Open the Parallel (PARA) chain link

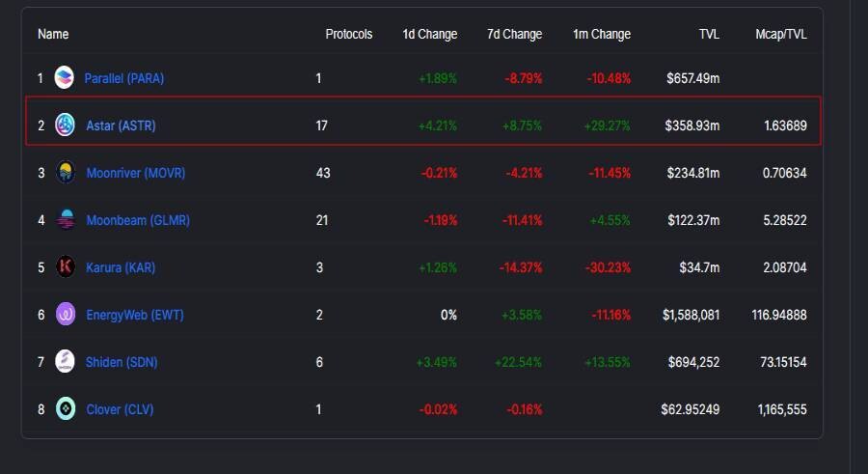tap(124, 78)
